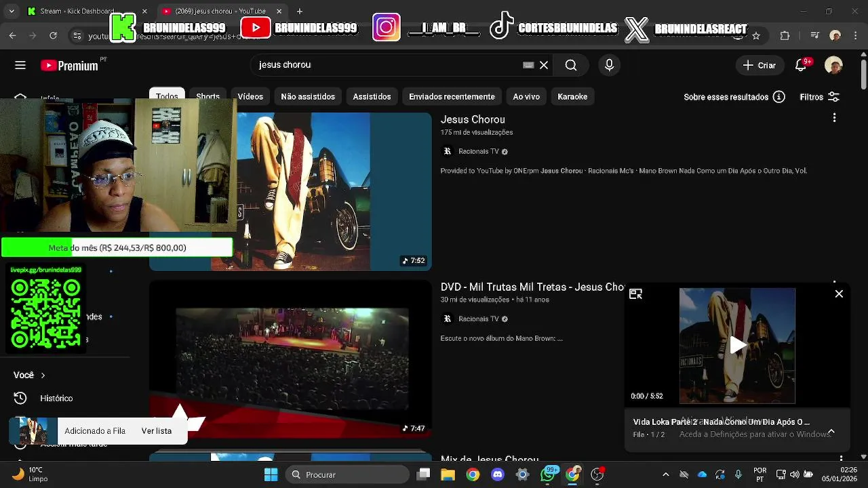Open a new browser tab

click(300, 11)
